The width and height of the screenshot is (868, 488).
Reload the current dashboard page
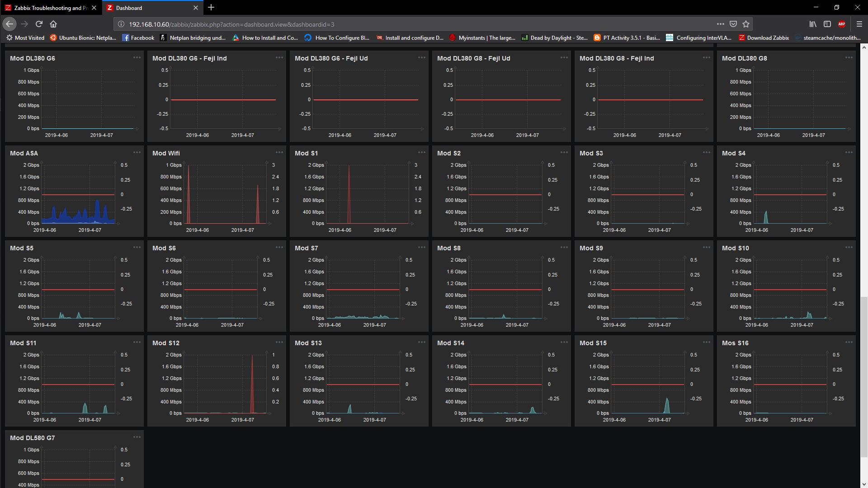click(39, 24)
